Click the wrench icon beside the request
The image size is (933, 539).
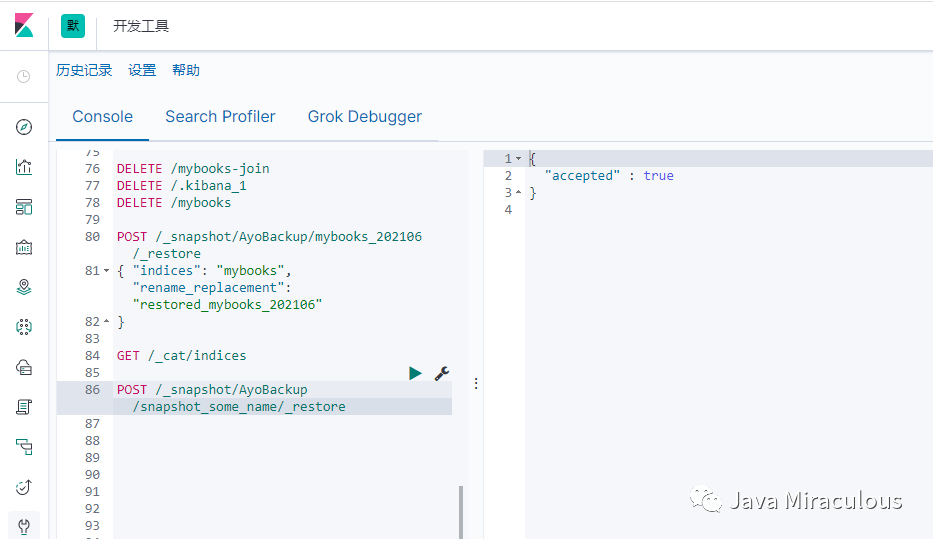coord(441,373)
